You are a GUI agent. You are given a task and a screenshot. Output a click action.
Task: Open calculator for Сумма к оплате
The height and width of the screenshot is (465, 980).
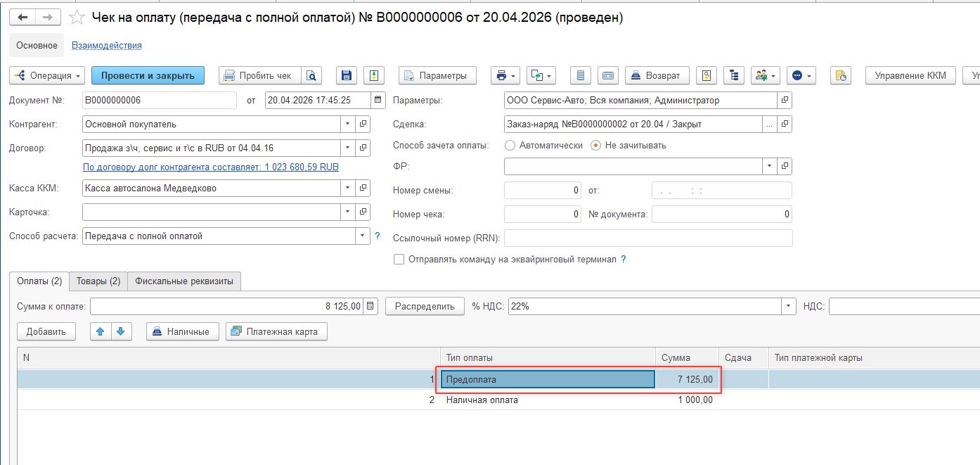pos(371,307)
